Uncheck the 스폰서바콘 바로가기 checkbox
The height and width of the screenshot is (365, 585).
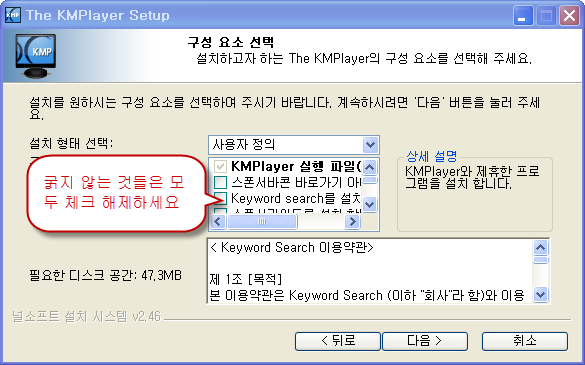click(x=220, y=182)
